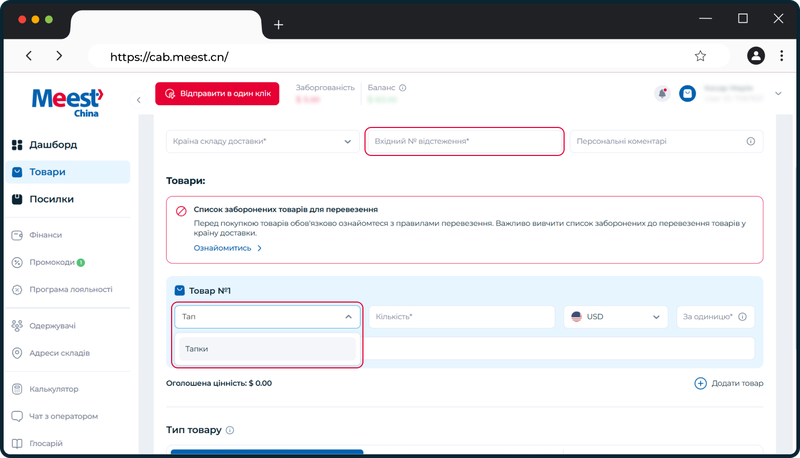Click the Посилки box icon
This screenshot has width=800, height=458.
click(x=17, y=199)
